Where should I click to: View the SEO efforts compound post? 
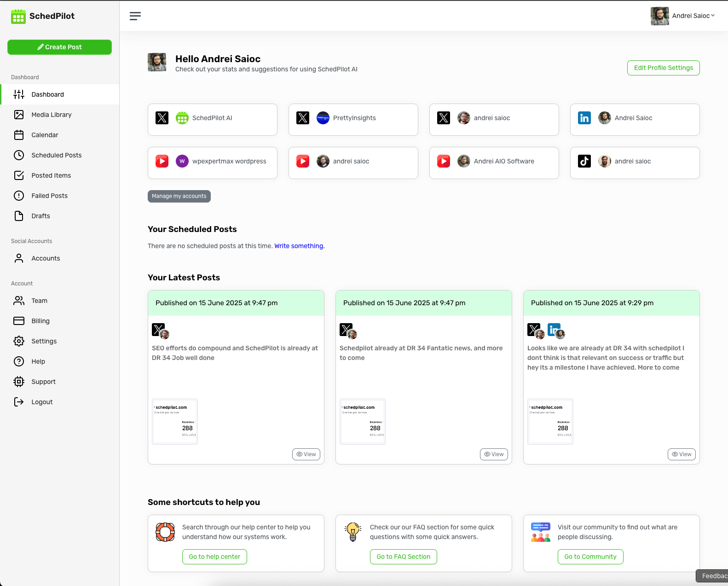click(306, 454)
